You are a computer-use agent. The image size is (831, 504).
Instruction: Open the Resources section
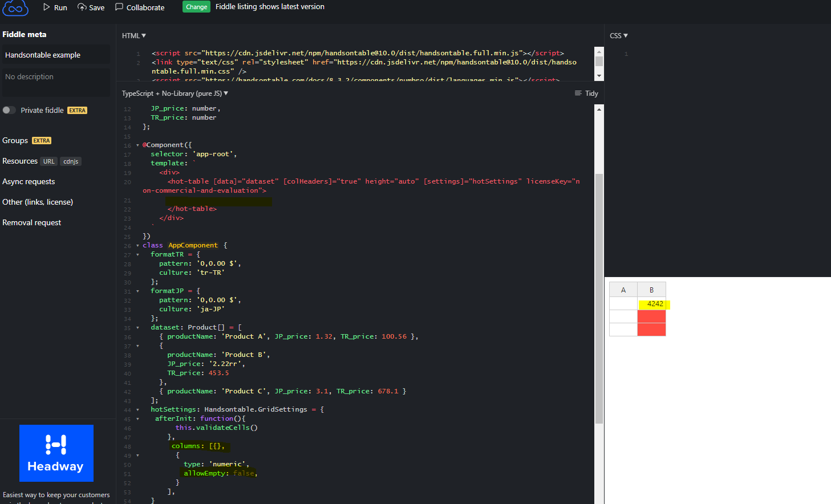click(20, 161)
